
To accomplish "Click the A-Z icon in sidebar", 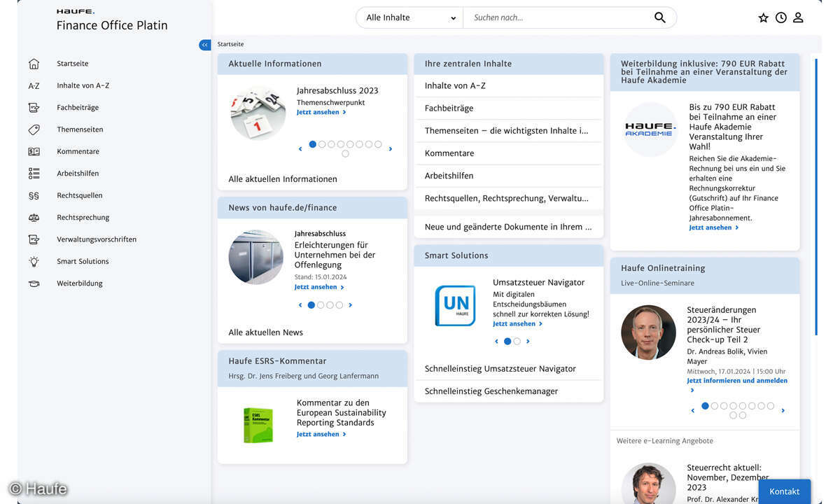I will 34,85.
